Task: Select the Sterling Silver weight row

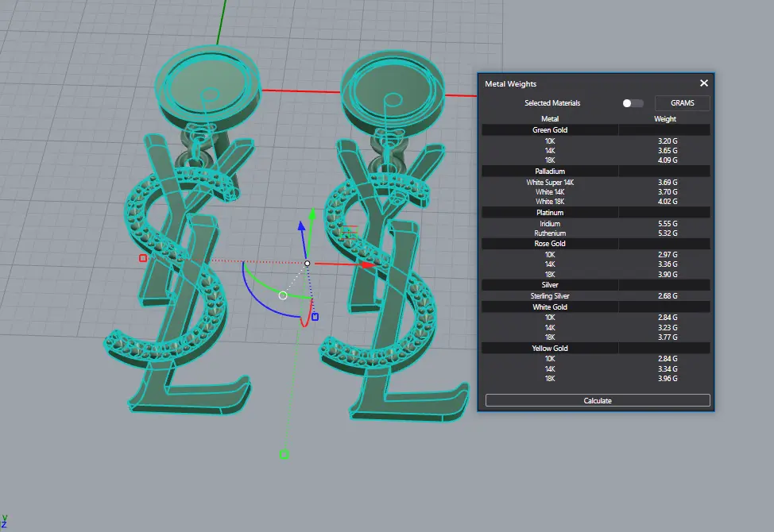Action: tap(596, 296)
